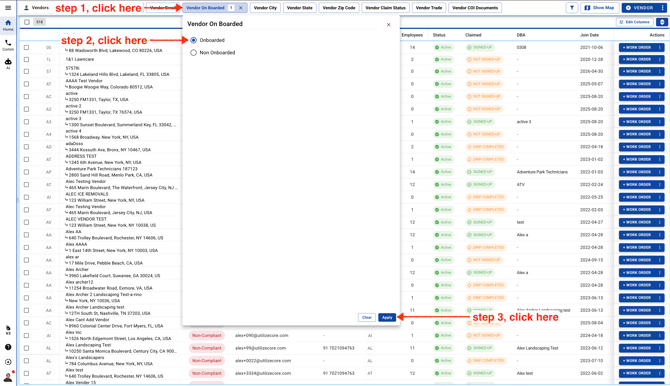Open the Vendor Trade filter
The height and width of the screenshot is (386, 670).
point(429,8)
